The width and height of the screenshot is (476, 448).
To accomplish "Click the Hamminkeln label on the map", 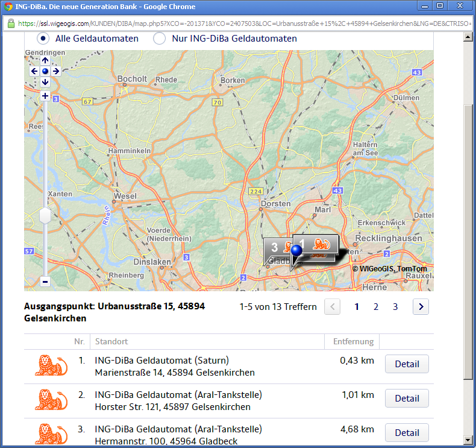I will pyautogui.click(x=130, y=151).
